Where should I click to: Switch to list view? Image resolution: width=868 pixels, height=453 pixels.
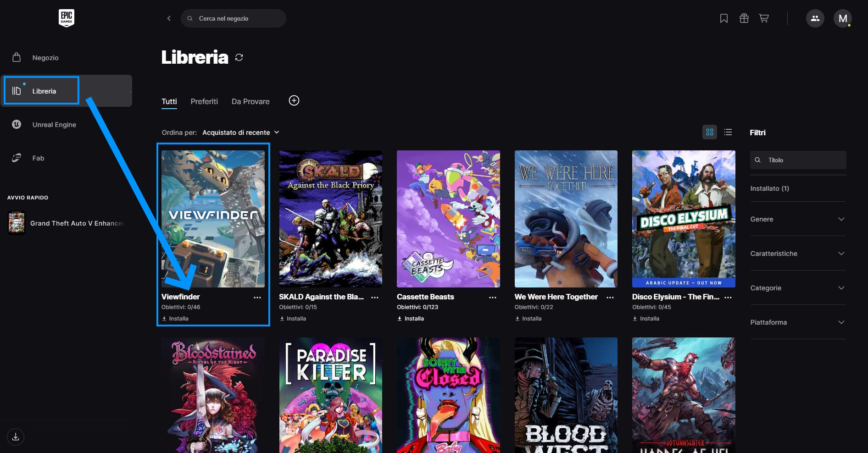click(x=728, y=133)
